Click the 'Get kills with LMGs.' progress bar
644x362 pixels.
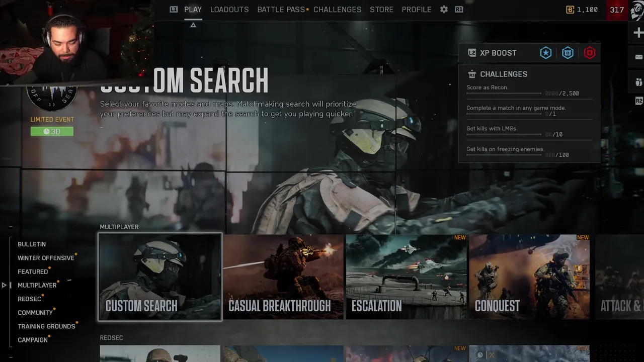click(504, 134)
